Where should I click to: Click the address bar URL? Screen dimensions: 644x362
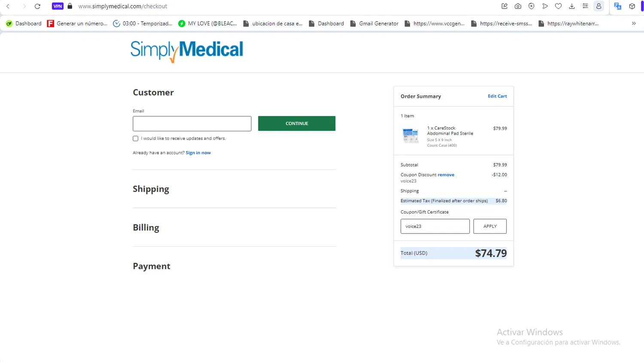(x=123, y=6)
